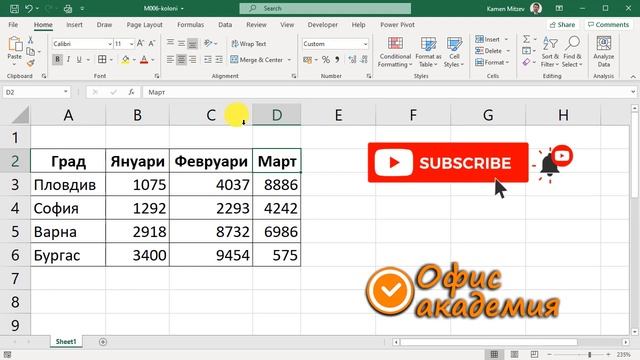
Task: Open the File menu
Action: tap(13, 24)
